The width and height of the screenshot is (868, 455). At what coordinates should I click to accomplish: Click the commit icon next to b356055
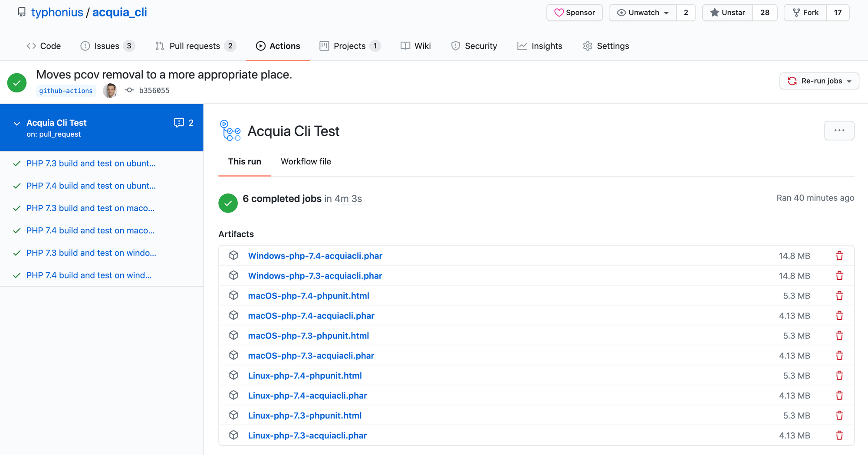click(129, 90)
